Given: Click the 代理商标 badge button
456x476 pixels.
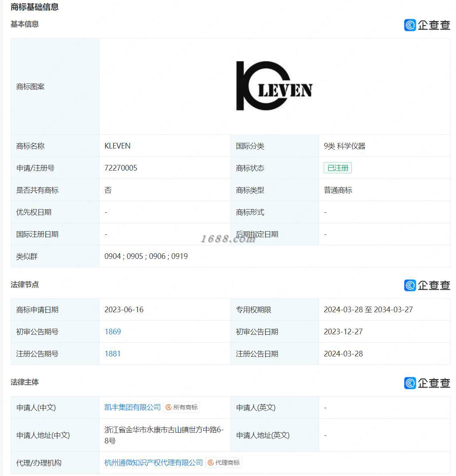Looking at the screenshot, I should (x=224, y=462).
